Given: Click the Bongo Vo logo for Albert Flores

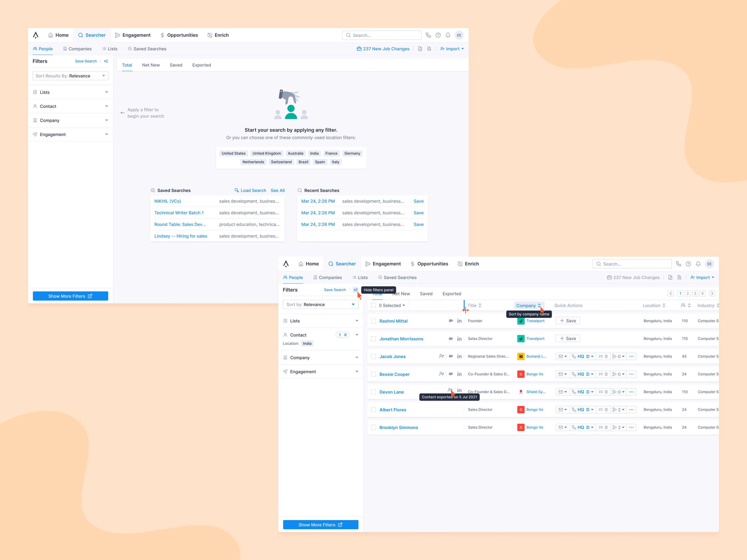Looking at the screenshot, I should pos(521,409).
